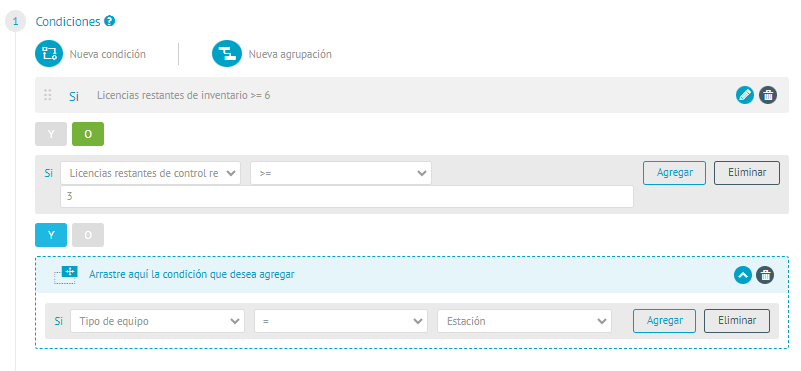Switch second operator to gray O

point(88,235)
